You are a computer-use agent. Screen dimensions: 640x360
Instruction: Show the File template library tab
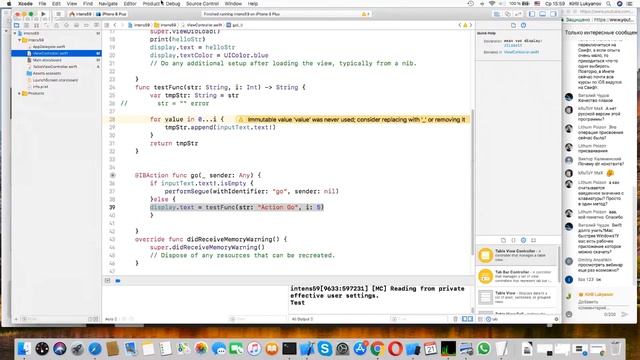[503, 240]
